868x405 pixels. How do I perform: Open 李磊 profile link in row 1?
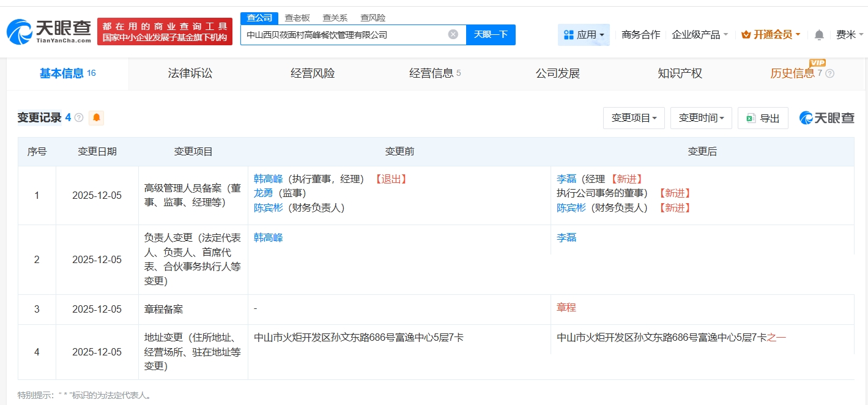click(566, 179)
